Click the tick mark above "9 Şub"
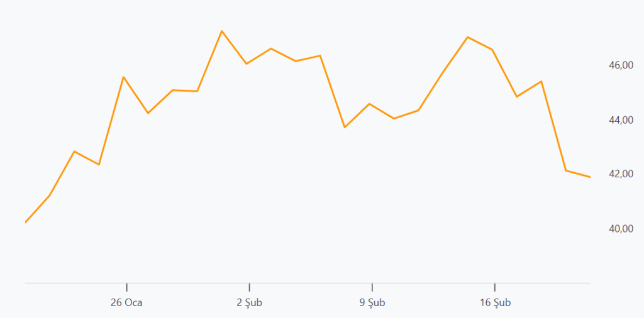644x318 pixels. pos(372,287)
